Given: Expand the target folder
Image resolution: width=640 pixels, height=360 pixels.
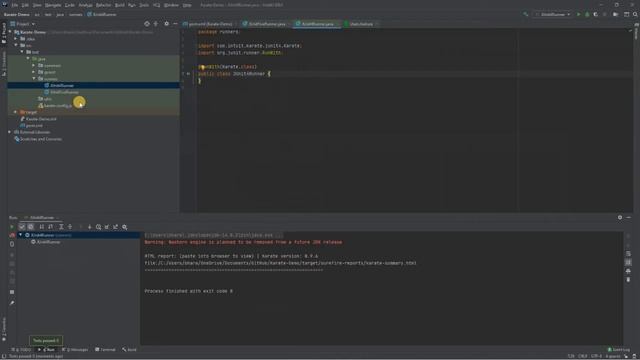Looking at the screenshot, I should 16,112.
